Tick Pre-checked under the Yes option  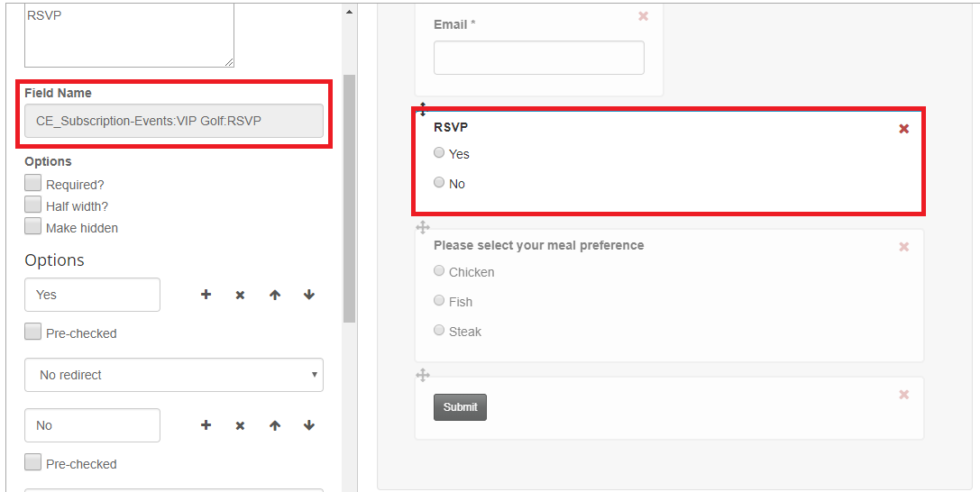33,332
